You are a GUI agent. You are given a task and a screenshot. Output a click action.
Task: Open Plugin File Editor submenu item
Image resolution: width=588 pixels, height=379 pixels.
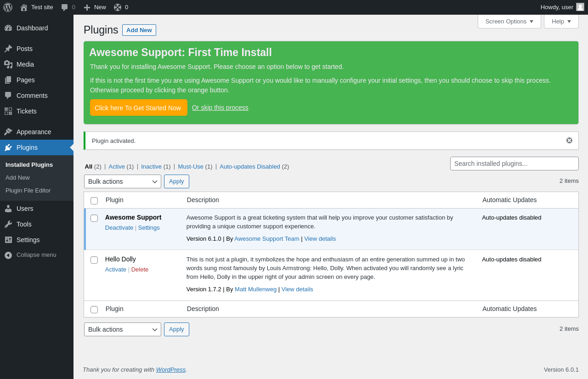tap(28, 190)
